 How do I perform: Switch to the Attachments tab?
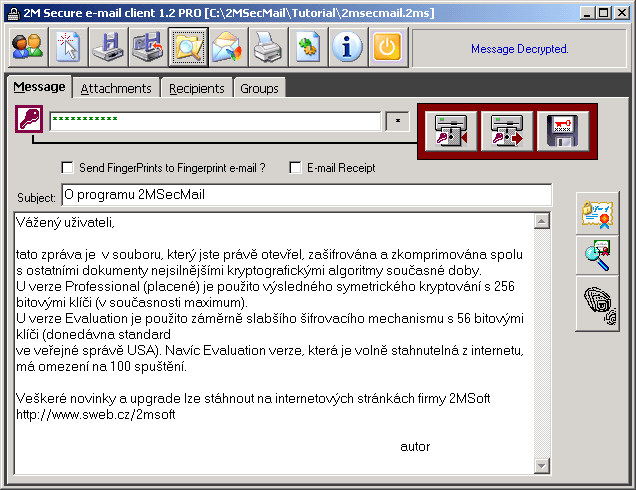(x=116, y=88)
